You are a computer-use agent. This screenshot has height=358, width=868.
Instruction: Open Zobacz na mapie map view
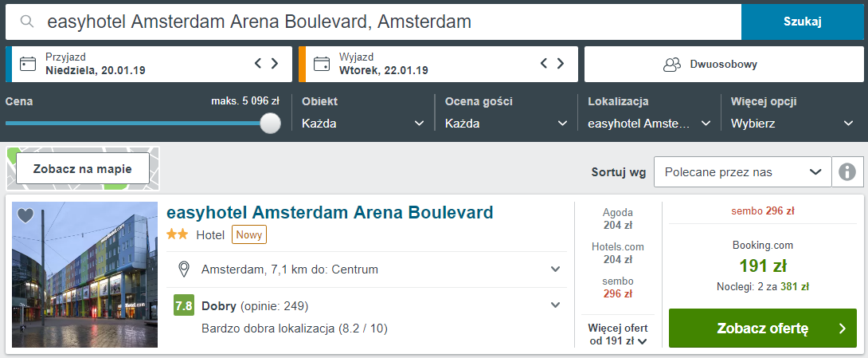click(x=84, y=169)
